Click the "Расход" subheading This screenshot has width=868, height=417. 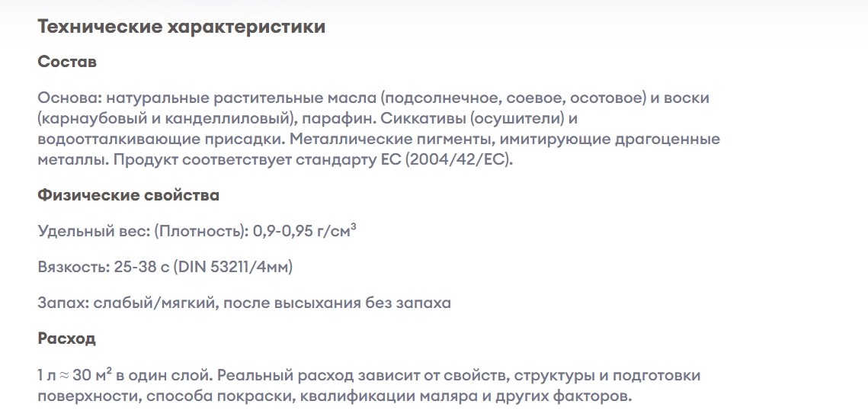click(x=66, y=338)
